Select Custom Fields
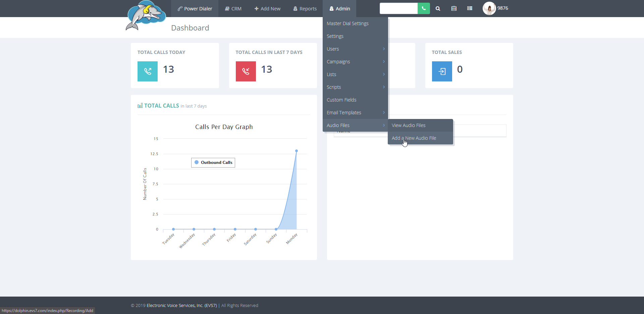Viewport: 644px width, 314px height. (355, 100)
